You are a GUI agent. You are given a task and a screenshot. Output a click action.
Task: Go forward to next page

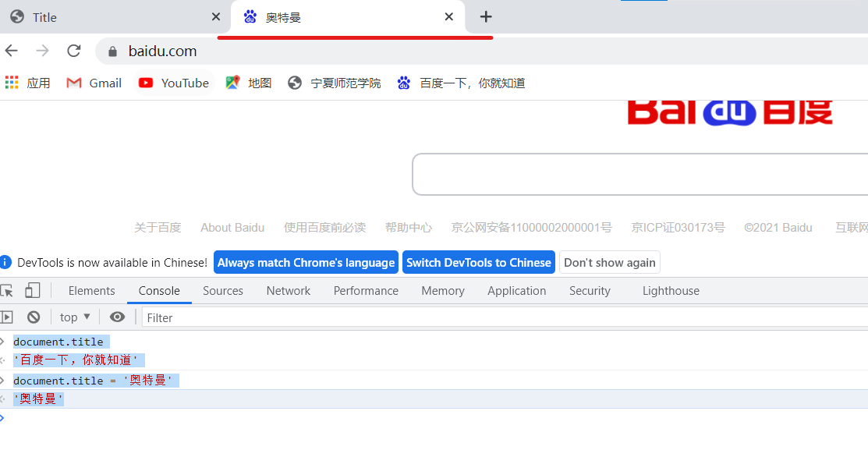(43, 51)
